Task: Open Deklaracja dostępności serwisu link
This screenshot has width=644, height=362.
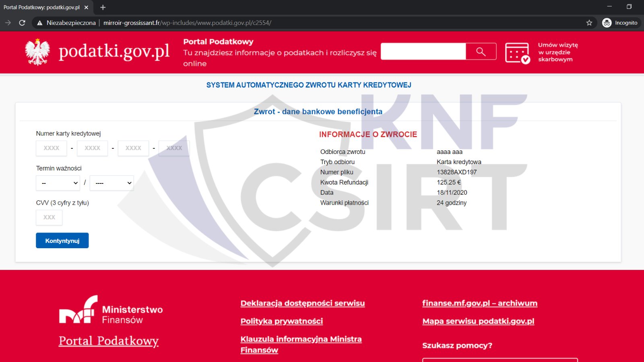Action: tap(303, 303)
